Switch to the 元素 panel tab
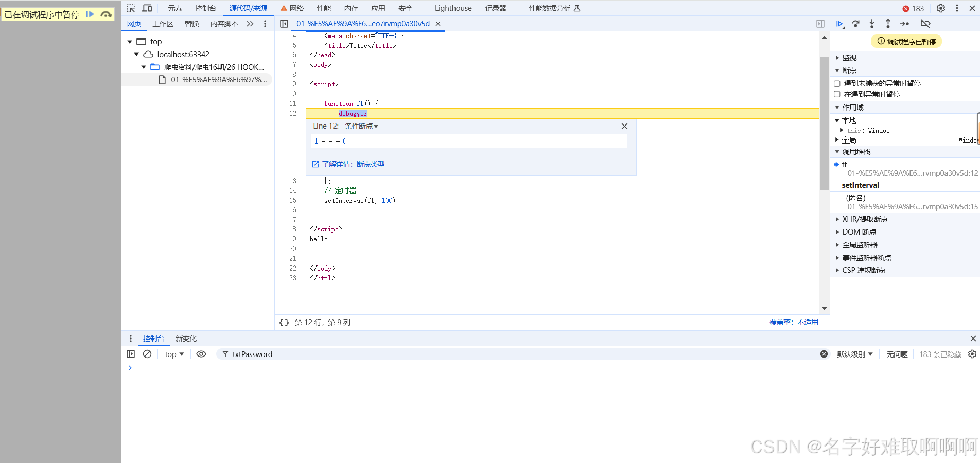 174,8
